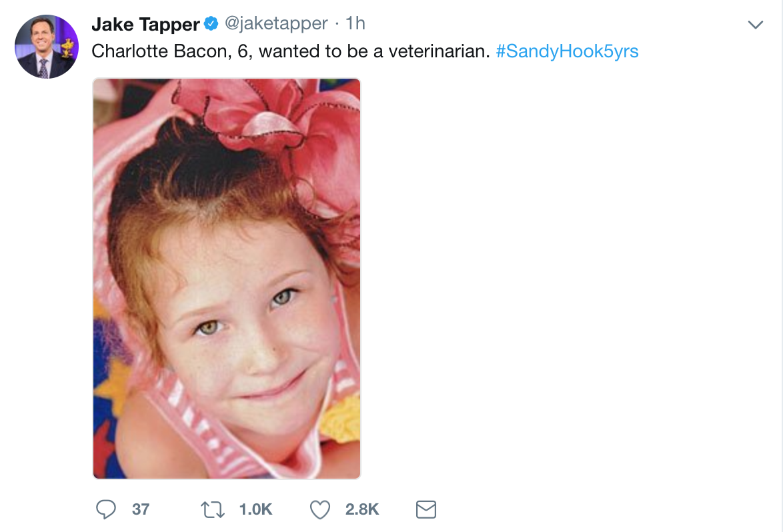Expand the tweet options chevron

coord(755,25)
